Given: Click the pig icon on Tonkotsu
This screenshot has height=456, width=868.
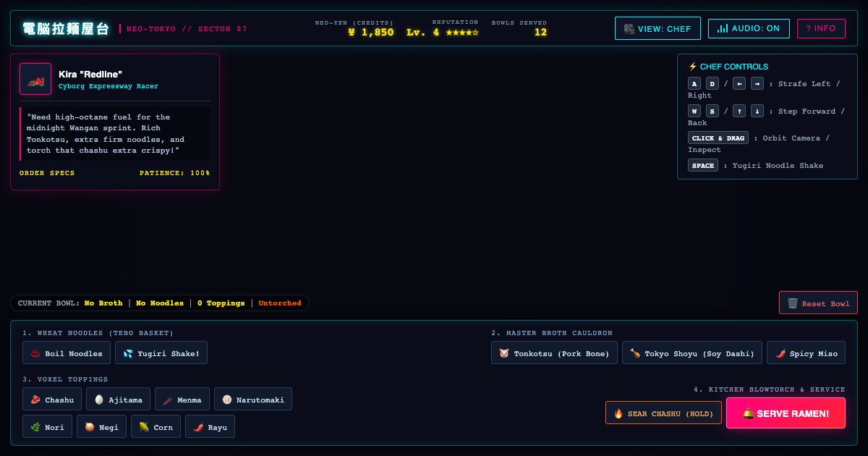Looking at the screenshot, I should [x=504, y=353].
